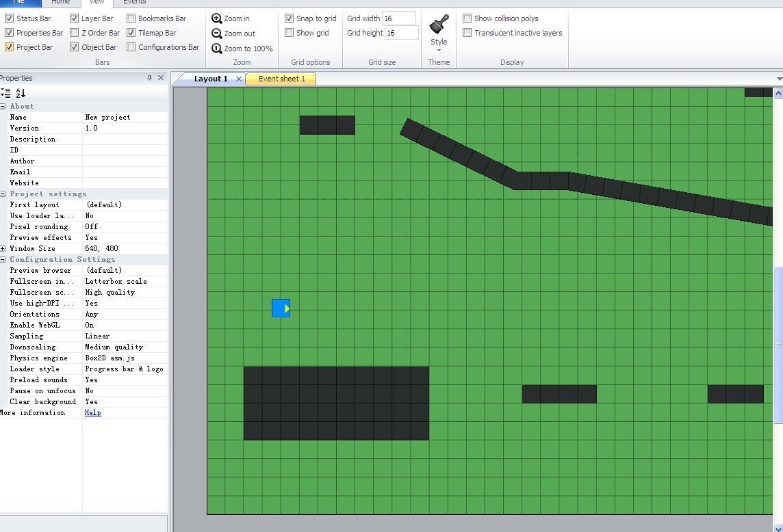Enable Translucent inactive layers
783x532 pixels.
point(467,33)
